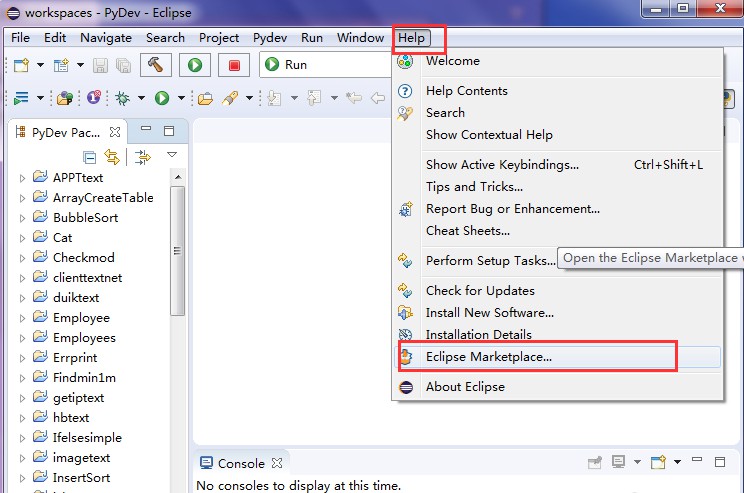This screenshot has height=493, width=744.
Task: Select the Employees project
Action: click(84, 337)
